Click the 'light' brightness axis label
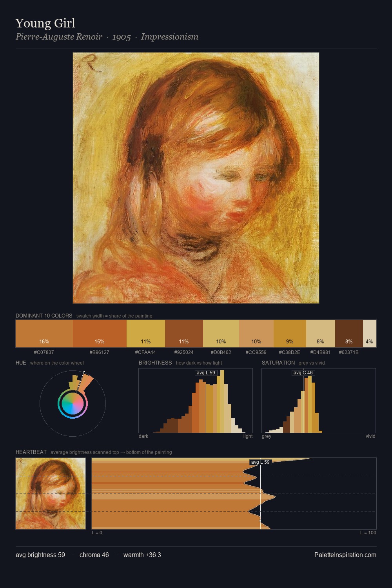Screen dimensions: 392x588 click(x=248, y=436)
